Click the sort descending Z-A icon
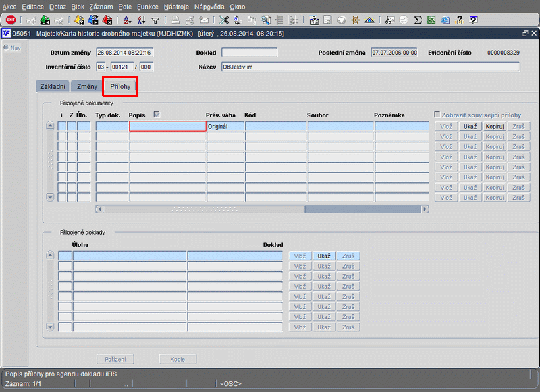This screenshot has width=540, height=392. point(141,20)
